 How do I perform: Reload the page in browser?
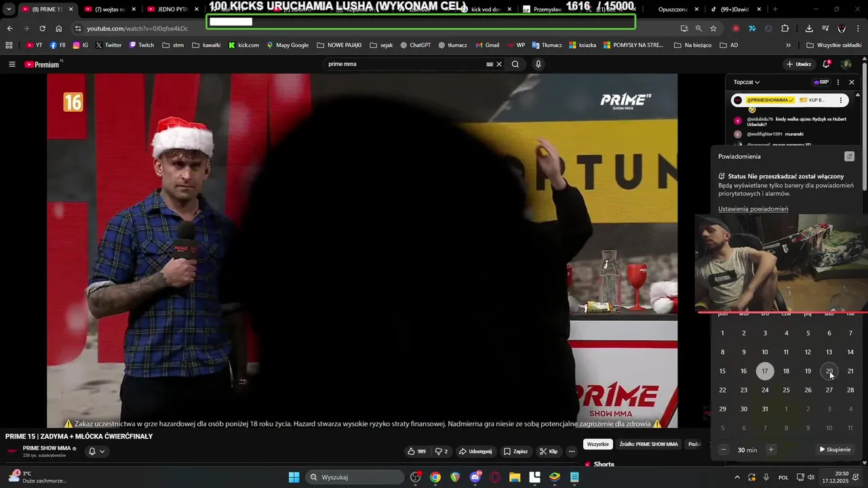pyautogui.click(x=42, y=28)
